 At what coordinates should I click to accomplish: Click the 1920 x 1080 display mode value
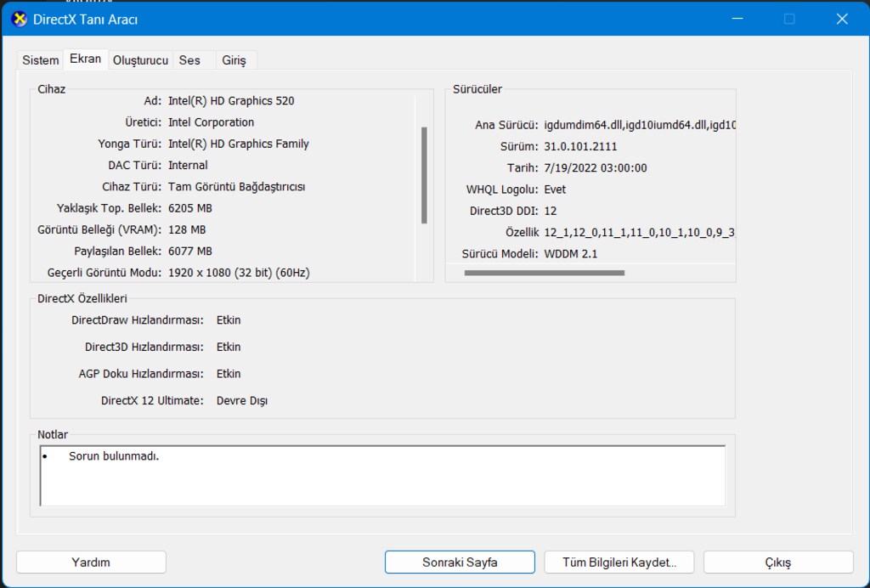[x=239, y=273]
